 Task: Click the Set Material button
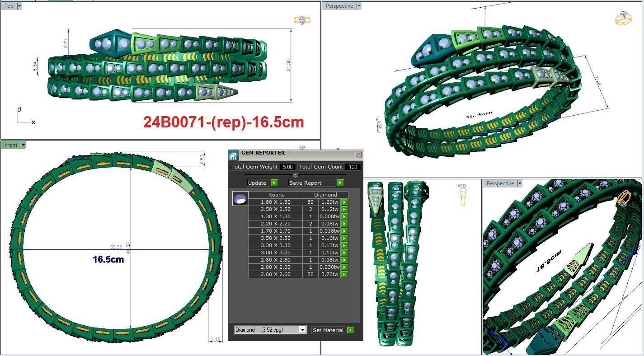click(329, 330)
